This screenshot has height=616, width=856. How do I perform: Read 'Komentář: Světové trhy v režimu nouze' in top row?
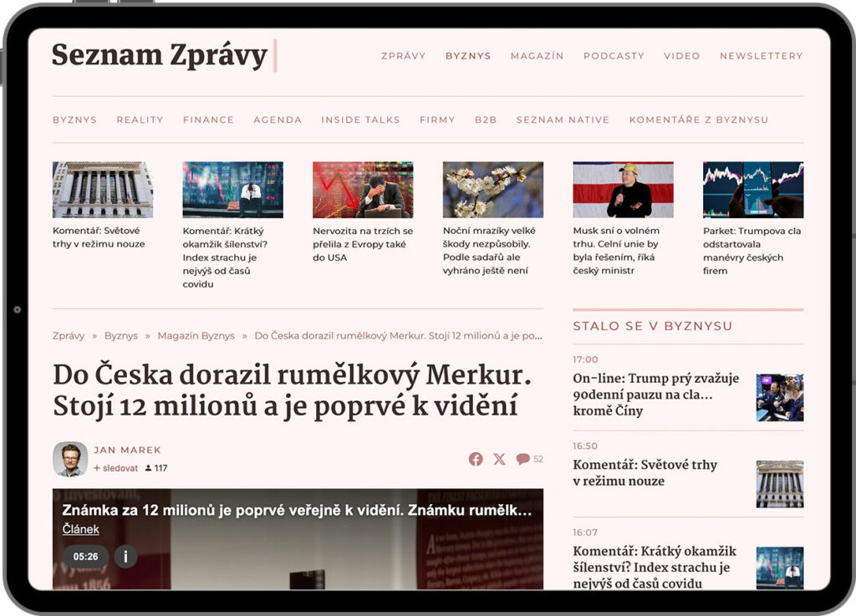(99, 237)
